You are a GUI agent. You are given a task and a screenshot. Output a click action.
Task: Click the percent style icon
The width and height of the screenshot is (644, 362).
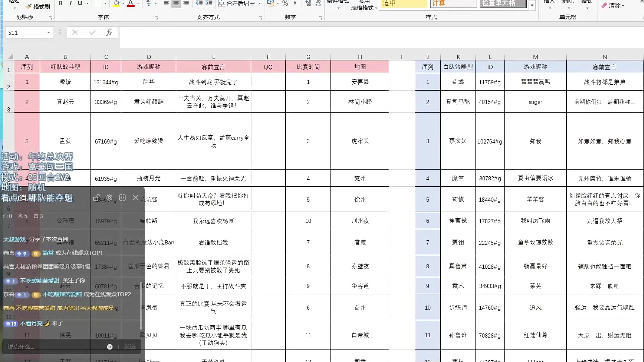click(285, 3)
